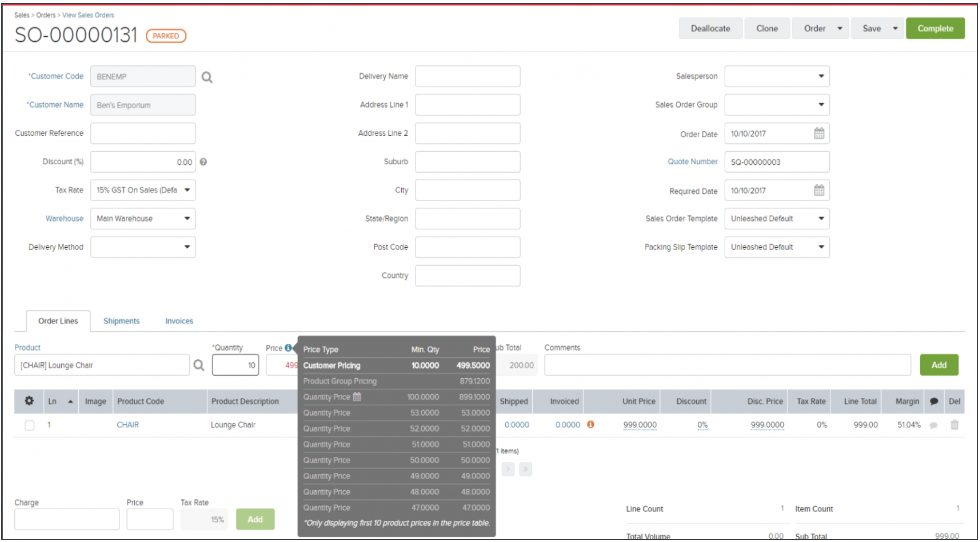Click the Complete button
The image size is (980, 542).
[x=936, y=28]
